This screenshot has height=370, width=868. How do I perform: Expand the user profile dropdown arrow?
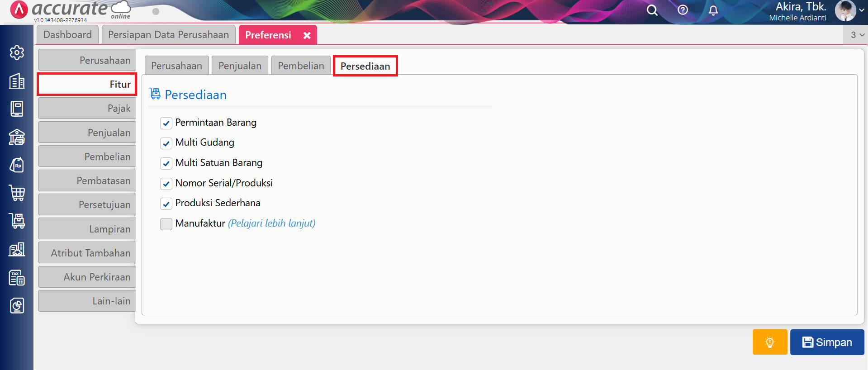pos(861,10)
